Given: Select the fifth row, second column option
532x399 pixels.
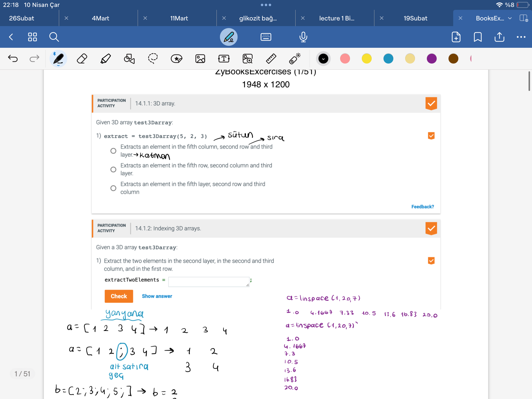Looking at the screenshot, I should click(x=113, y=169).
